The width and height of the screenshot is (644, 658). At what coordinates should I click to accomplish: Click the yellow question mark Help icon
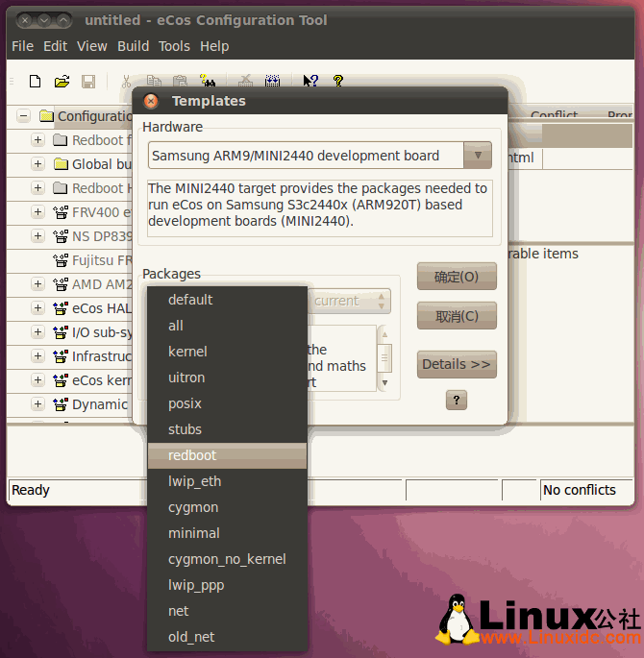coord(337,82)
